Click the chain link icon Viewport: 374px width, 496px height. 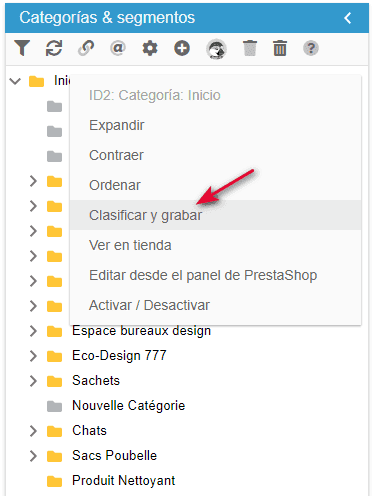86,48
